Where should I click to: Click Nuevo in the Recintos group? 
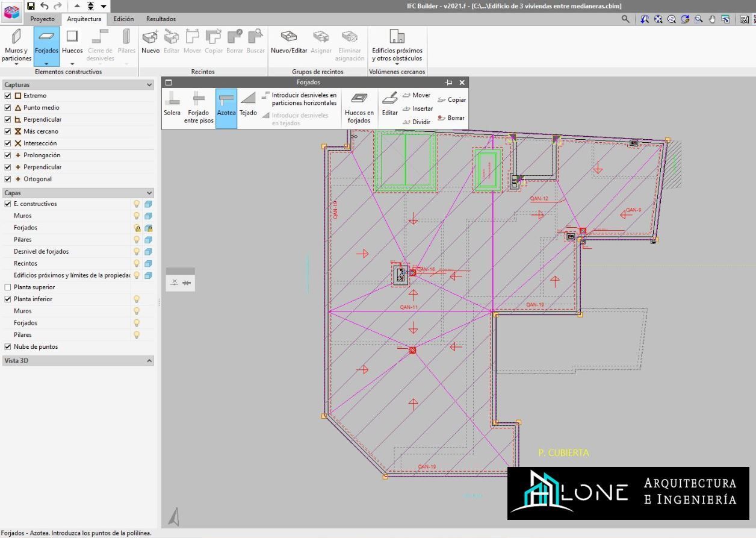tap(150, 42)
